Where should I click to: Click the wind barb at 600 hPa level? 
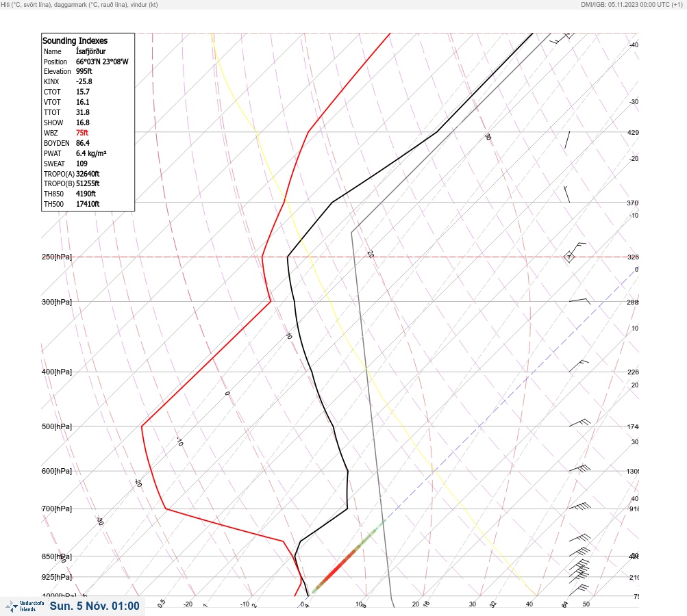[579, 468]
